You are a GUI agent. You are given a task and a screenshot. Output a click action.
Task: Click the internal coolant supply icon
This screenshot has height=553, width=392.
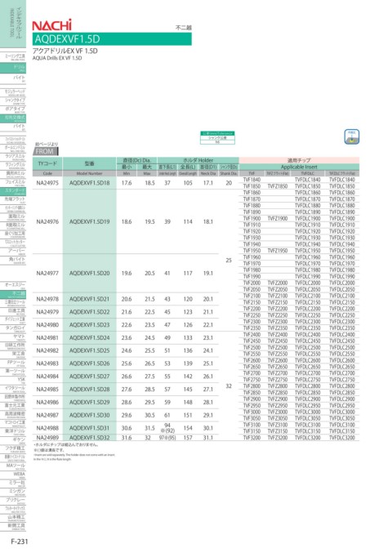(351, 137)
